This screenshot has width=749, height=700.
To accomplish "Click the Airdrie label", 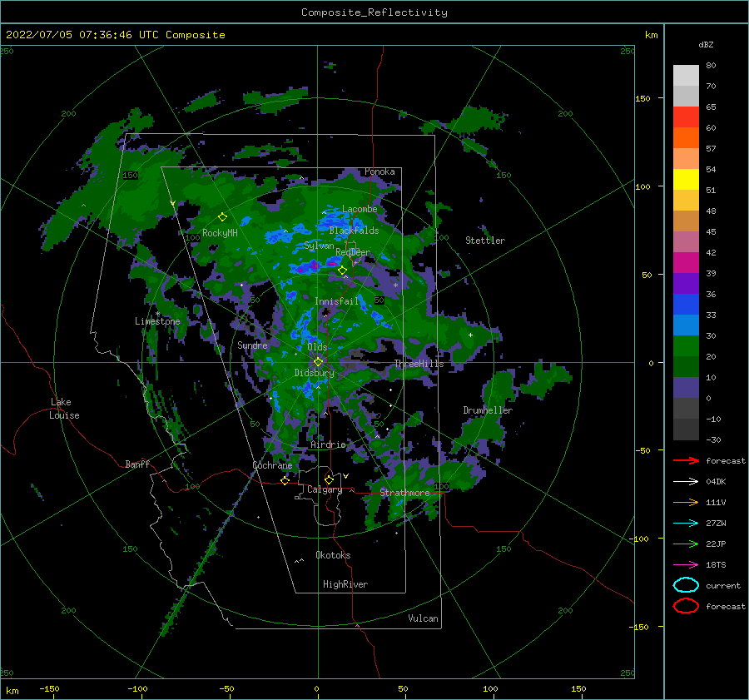I will (328, 444).
